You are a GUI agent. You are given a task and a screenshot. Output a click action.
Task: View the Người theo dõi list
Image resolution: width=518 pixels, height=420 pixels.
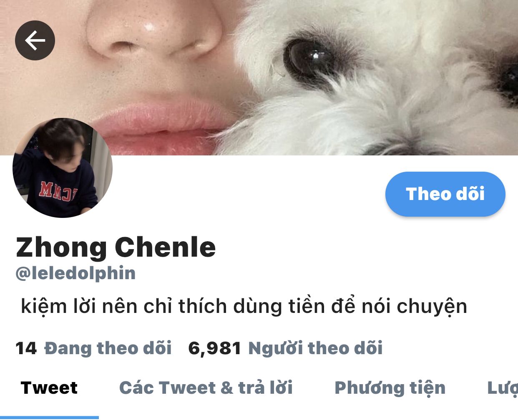pyautogui.click(x=315, y=348)
